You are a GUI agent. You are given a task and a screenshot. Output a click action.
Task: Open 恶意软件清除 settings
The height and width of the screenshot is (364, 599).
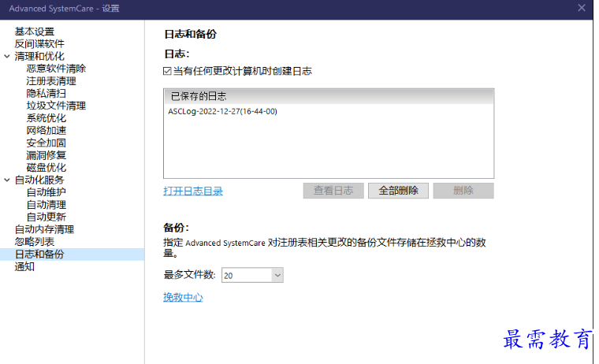[x=56, y=69]
